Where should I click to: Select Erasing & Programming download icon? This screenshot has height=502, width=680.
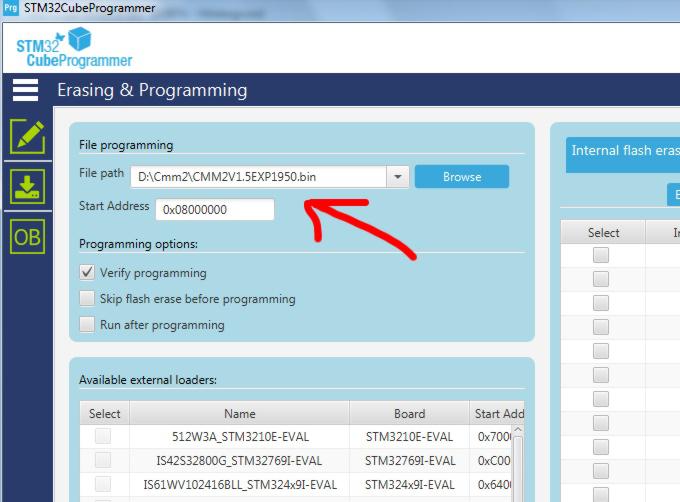(27, 187)
